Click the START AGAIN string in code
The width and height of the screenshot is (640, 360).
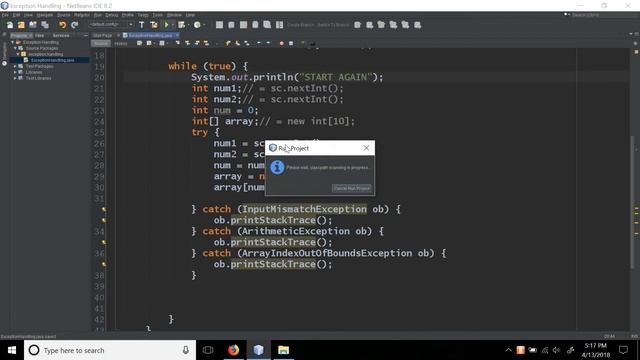tap(336, 77)
